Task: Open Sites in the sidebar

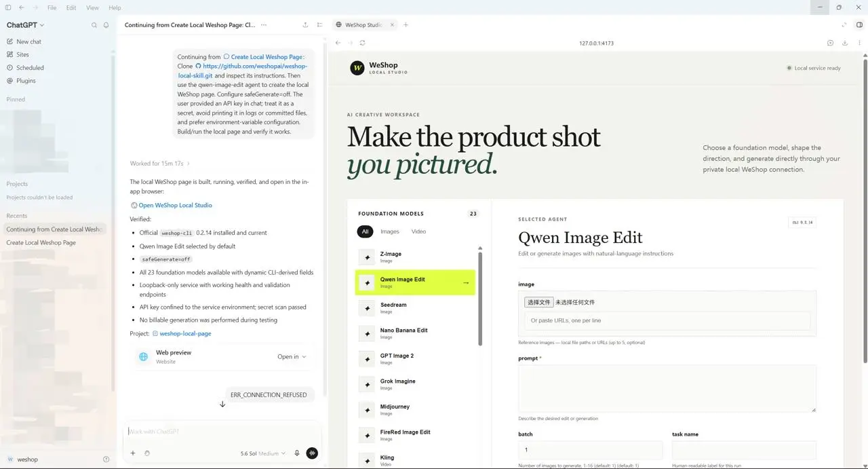Action: (22, 54)
